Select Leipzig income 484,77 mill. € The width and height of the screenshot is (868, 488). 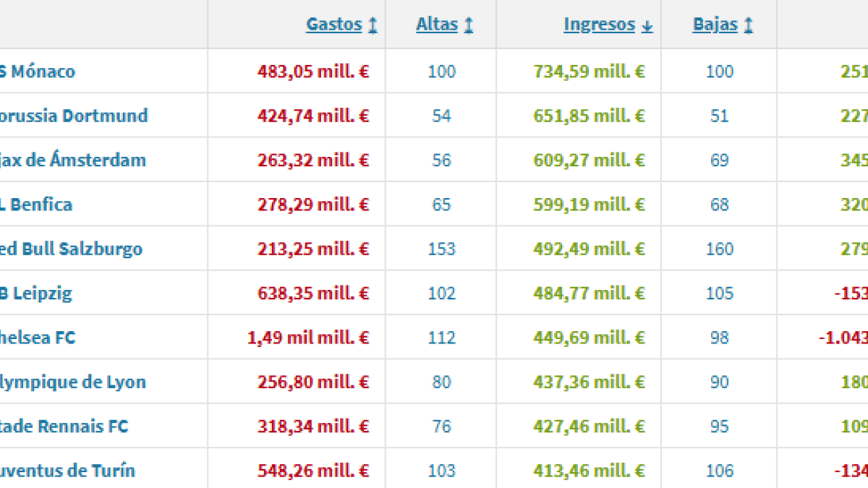(x=589, y=294)
